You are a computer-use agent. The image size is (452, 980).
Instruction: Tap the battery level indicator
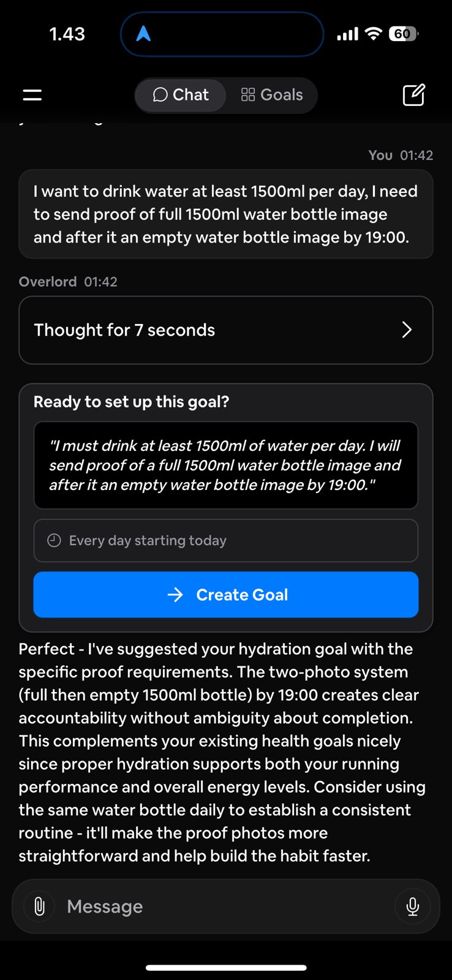[403, 34]
